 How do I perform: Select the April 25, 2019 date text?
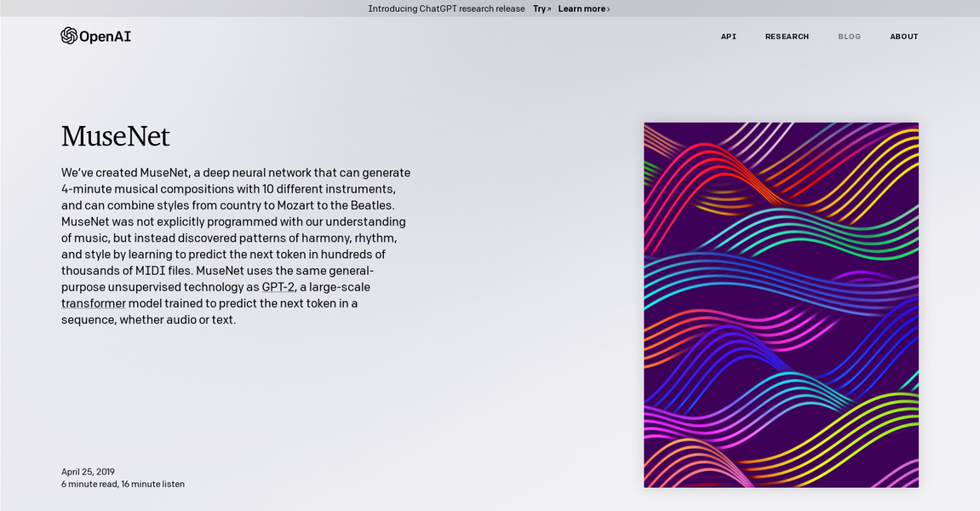point(88,471)
